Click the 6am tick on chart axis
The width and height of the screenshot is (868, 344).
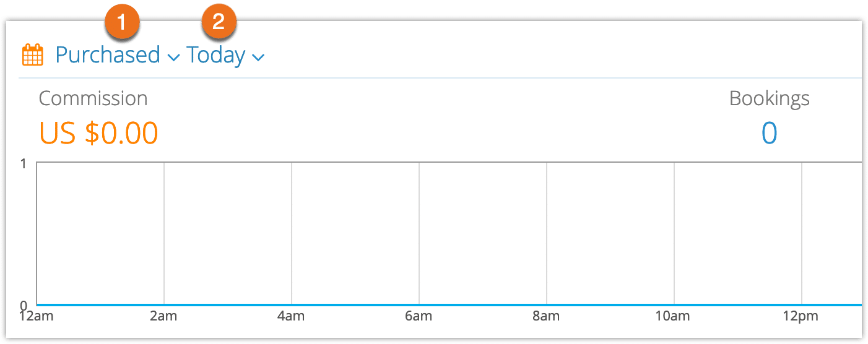point(419,317)
